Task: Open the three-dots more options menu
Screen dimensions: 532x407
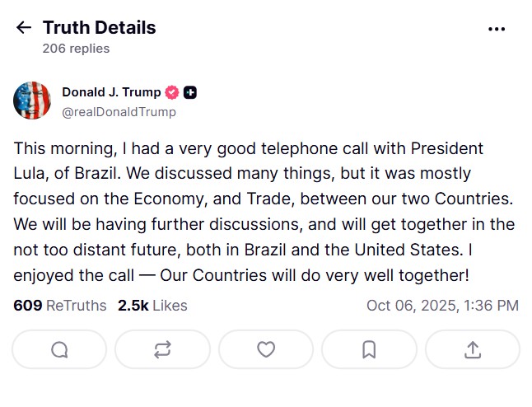Action: (496, 29)
